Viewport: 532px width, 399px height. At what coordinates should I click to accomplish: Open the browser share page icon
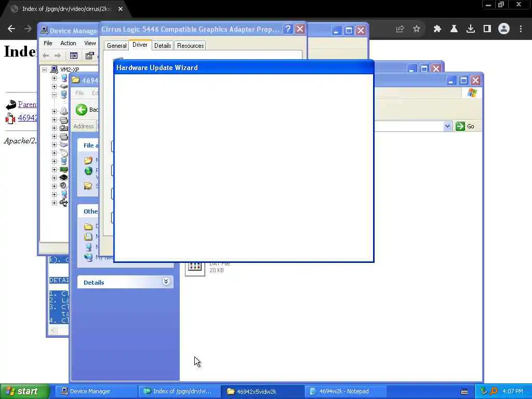(x=400, y=29)
